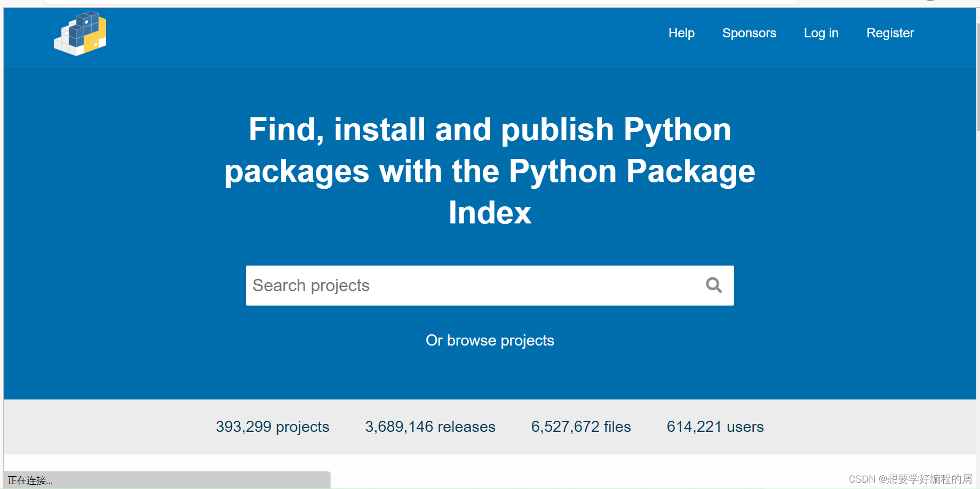Click the 3,689,146 releases statistic
This screenshot has width=980, height=489.
click(x=430, y=427)
